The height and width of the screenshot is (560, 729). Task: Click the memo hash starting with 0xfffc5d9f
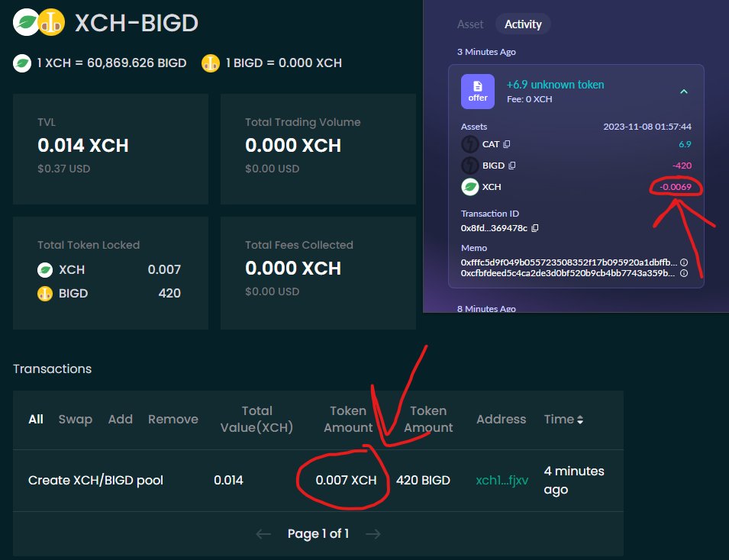(569, 262)
